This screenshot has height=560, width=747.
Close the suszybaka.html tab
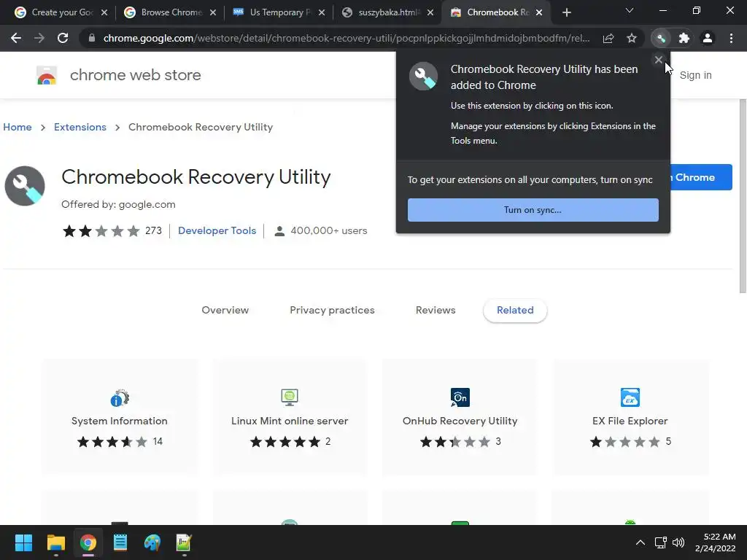tap(430, 12)
